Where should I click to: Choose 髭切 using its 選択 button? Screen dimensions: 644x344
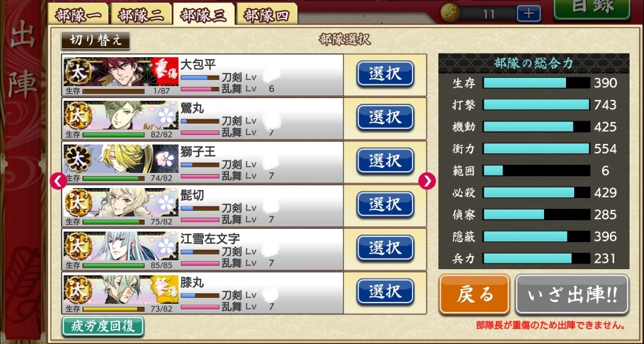tap(385, 204)
